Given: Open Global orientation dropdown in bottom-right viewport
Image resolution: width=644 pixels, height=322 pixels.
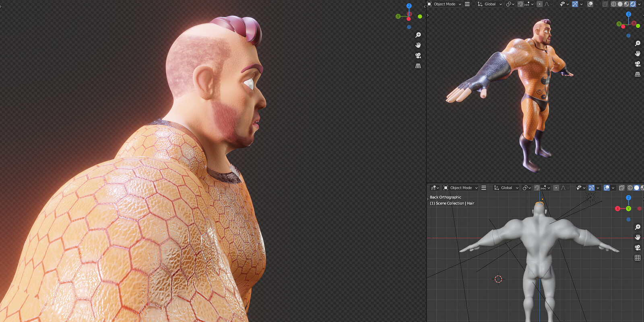Looking at the screenshot, I should tap(506, 188).
